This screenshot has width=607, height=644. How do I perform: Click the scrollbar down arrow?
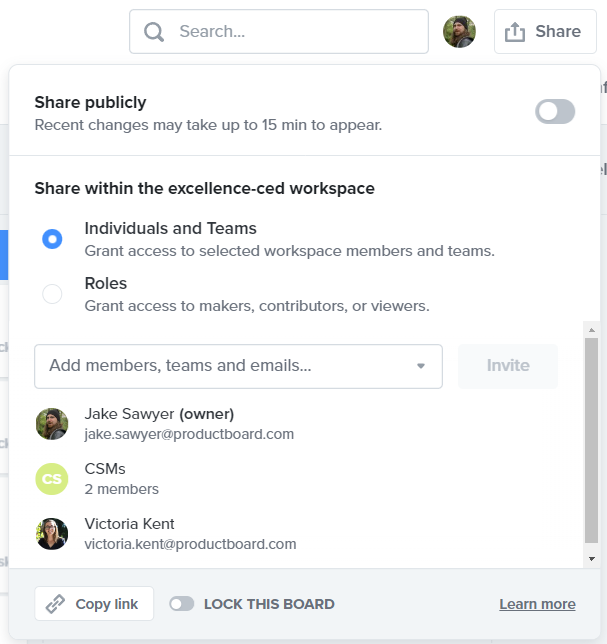(x=592, y=559)
